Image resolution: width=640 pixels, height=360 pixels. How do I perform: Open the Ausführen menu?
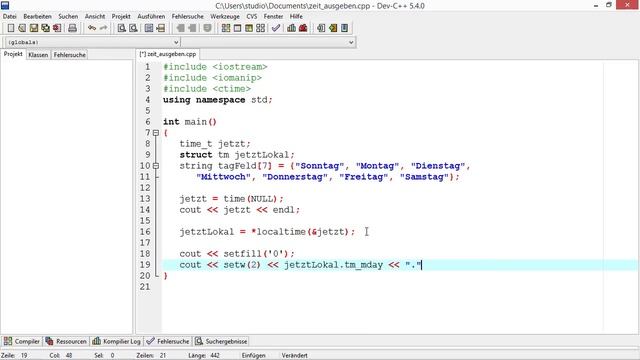pos(151,16)
